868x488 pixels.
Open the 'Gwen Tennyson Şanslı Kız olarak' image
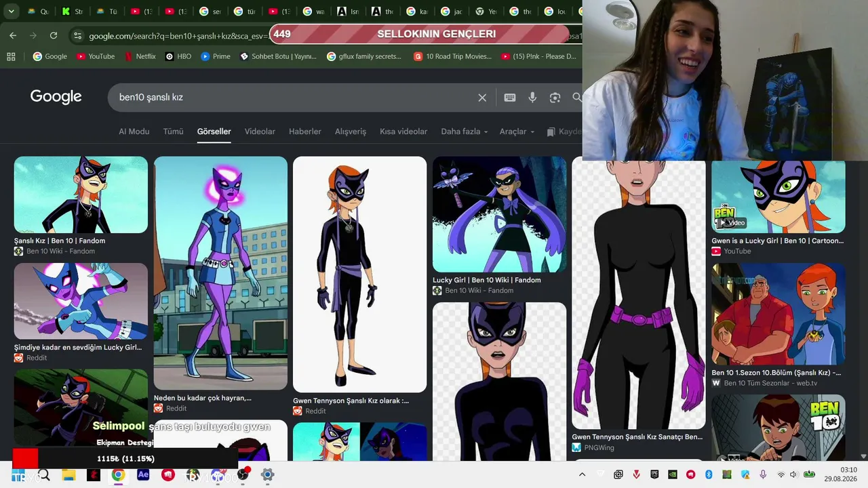[359, 274]
